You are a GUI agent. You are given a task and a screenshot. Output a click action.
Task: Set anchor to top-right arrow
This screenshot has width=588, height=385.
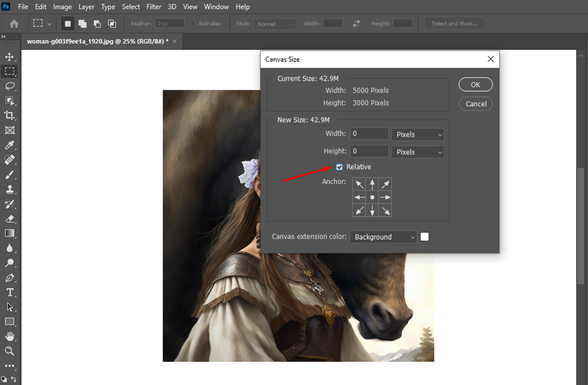(385, 184)
